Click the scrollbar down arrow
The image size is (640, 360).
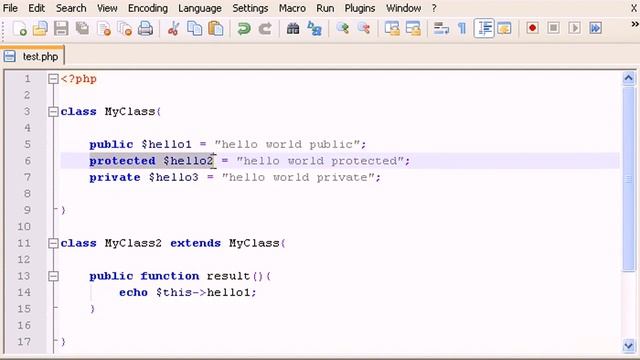629,346
